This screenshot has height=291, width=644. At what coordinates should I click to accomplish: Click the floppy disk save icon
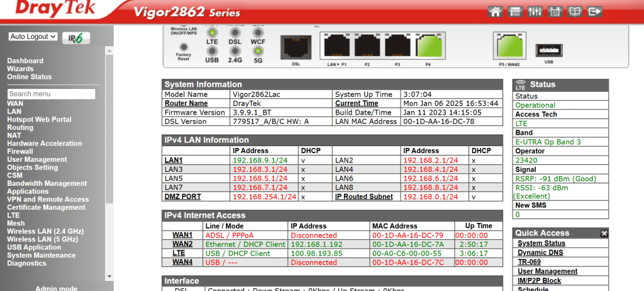click(x=555, y=11)
